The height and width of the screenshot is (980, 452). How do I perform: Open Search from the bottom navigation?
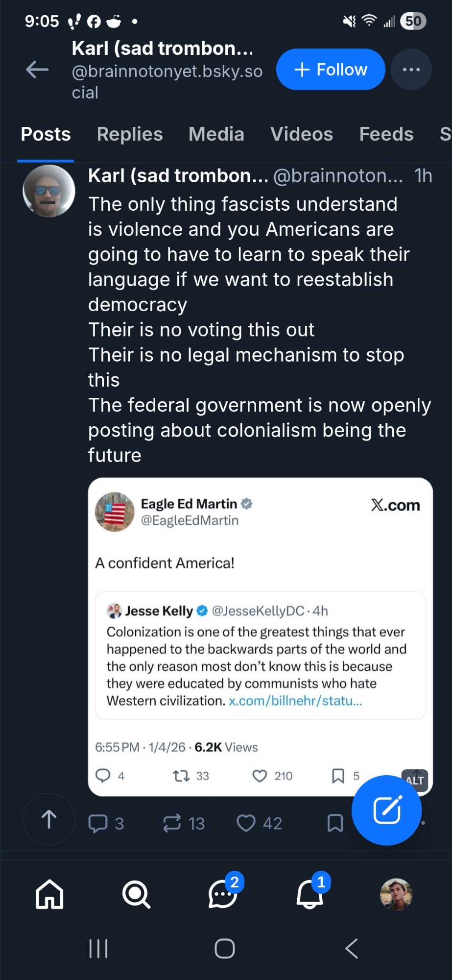[x=136, y=894]
